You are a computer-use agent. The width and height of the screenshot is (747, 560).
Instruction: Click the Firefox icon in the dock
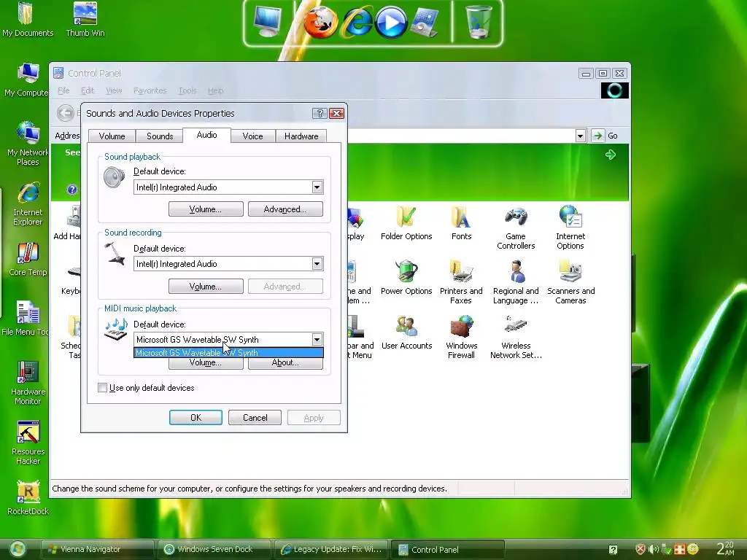321,23
